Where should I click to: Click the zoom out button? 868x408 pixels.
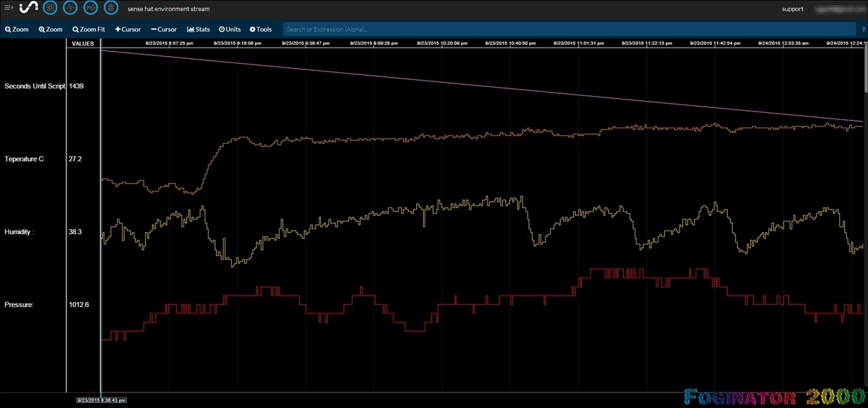point(17,29)
